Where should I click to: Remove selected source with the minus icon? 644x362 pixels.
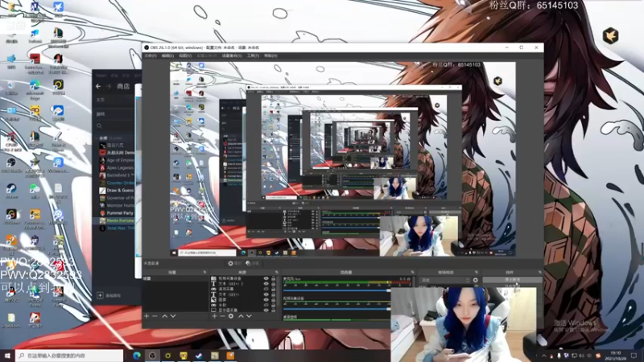(223, 316)
